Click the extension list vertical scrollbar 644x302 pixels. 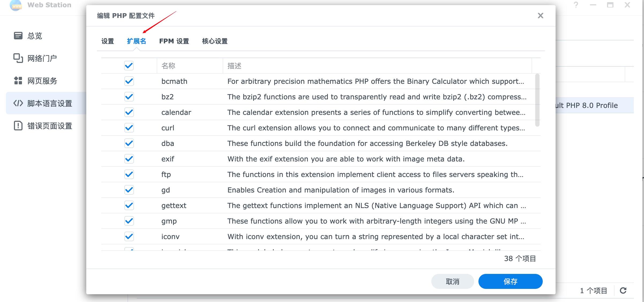point(537,100)
